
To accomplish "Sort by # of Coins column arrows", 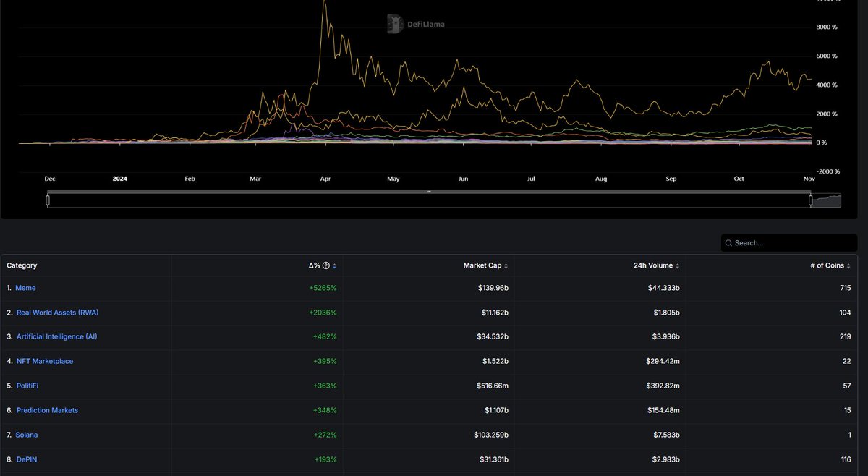I will 849,265.
